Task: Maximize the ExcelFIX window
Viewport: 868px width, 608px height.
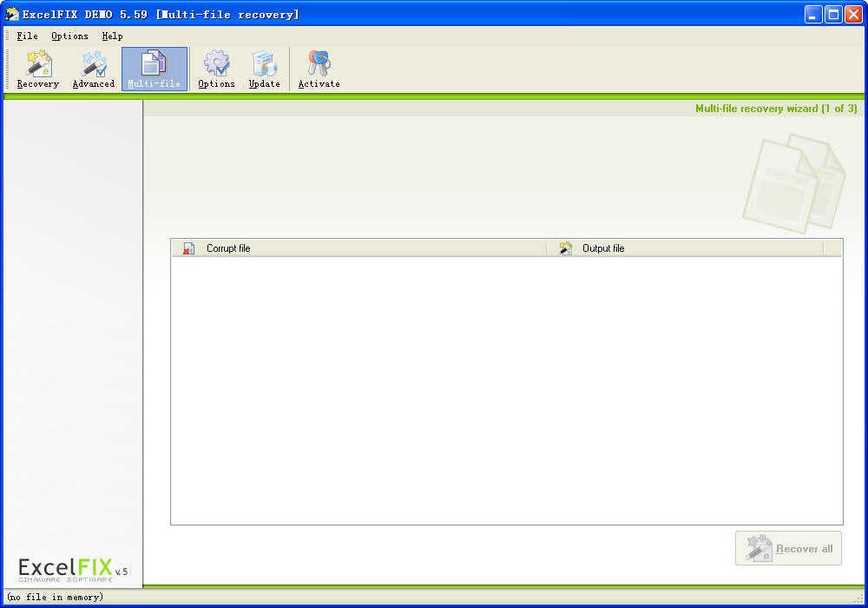Action: 833,14
